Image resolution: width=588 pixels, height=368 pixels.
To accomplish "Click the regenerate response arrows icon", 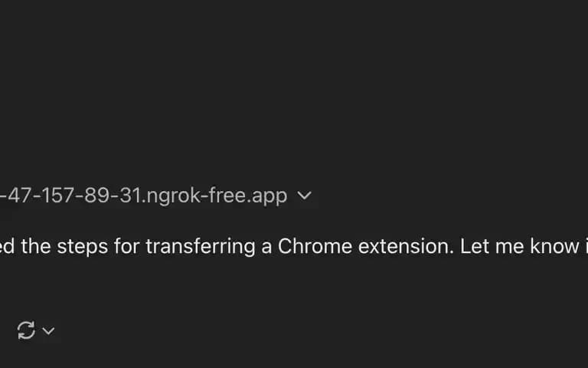I will [x=26, y=330].
